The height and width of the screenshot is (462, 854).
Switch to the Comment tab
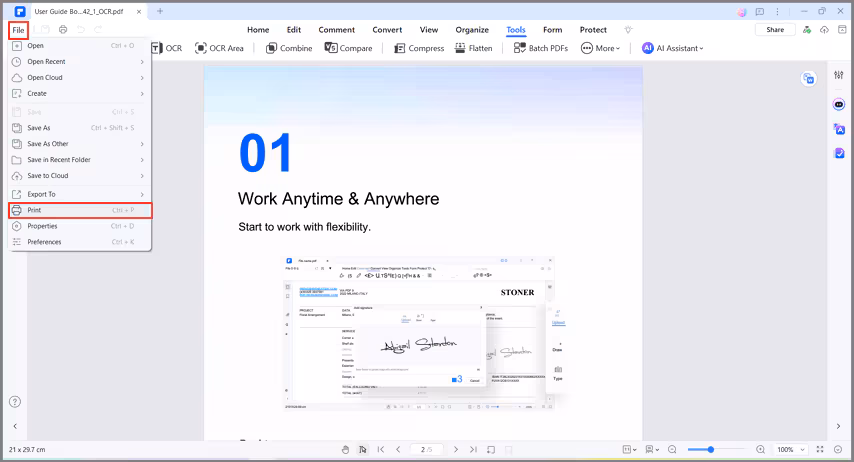[x=337, y=30]
